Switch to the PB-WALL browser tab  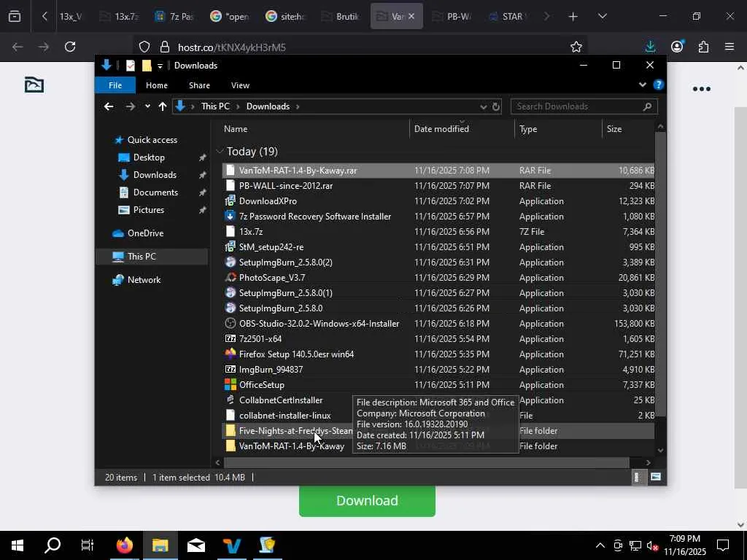(452, 17)
